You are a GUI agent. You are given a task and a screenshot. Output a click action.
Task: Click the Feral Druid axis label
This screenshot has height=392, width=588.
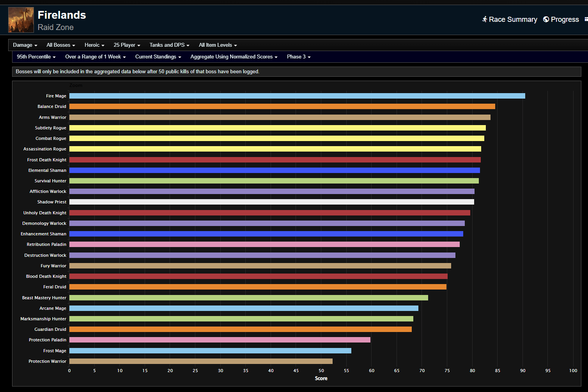click(x=55, y=287)
